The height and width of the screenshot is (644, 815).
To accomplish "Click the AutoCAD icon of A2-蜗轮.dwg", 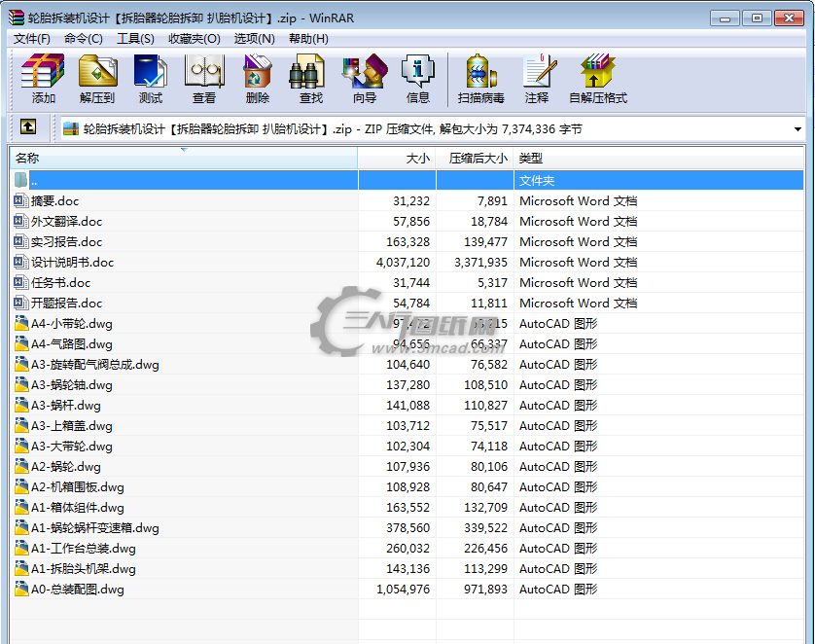I will click(21, 466).
